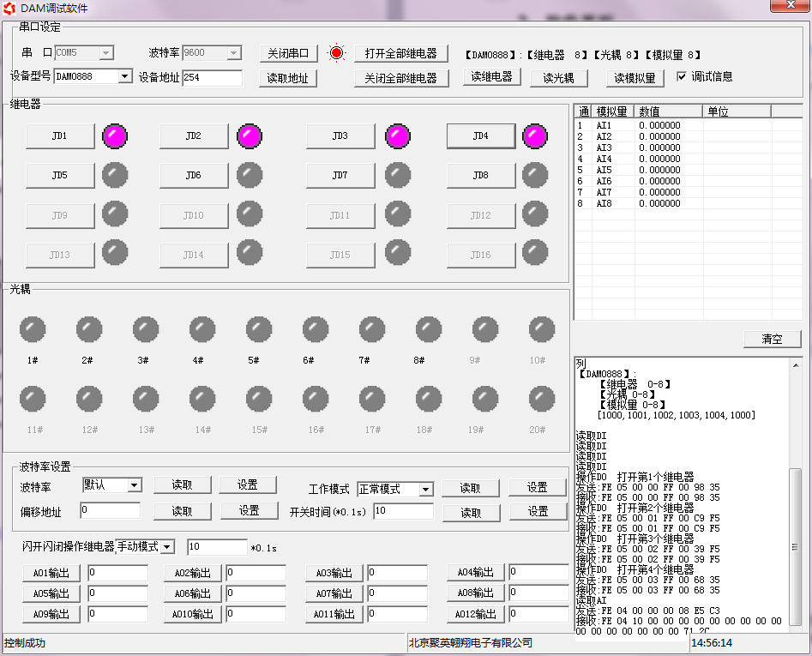This screenshot has height=656, width=812.
Task: Toggle the 调试信息 checkbox
Action: point(682,76)
